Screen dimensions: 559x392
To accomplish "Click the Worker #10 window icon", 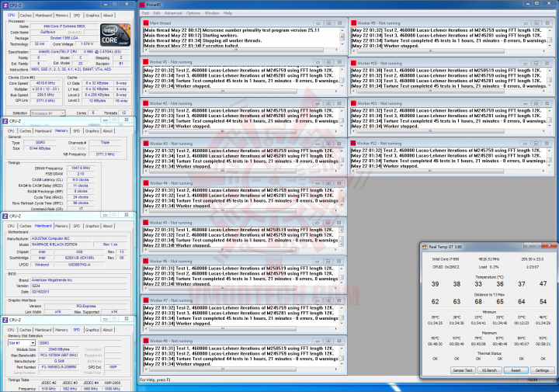I will [x=354, y=63].
